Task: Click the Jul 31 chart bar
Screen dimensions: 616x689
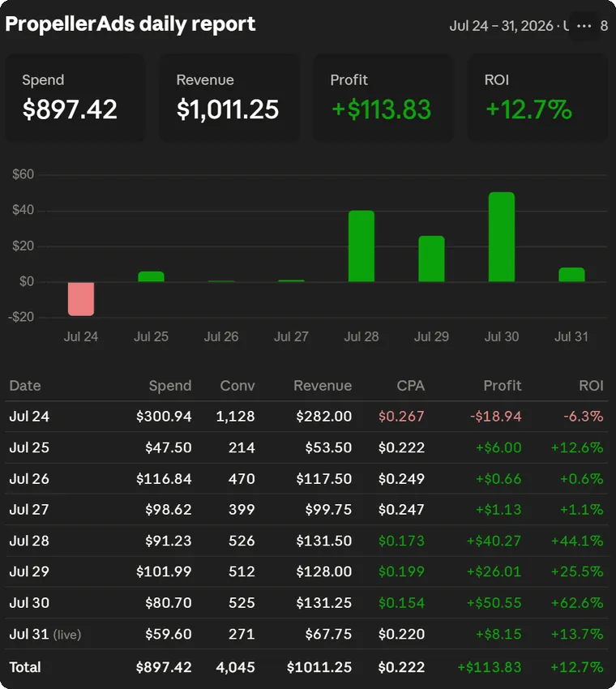Action: [x=571, y=275]
